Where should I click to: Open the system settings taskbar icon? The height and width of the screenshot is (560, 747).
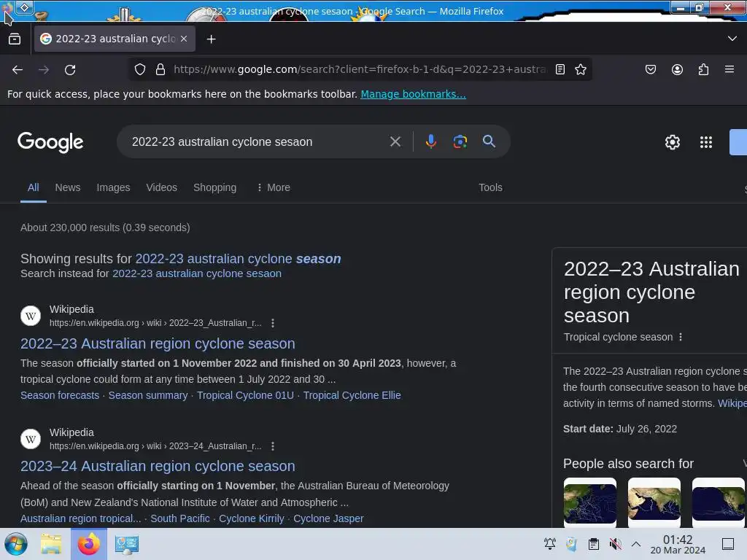127,544
